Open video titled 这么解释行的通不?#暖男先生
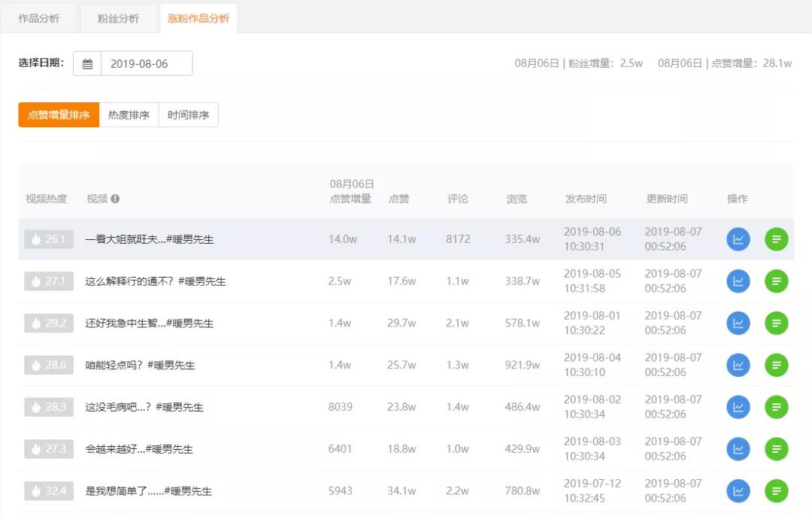 click(x=156, y=281)
